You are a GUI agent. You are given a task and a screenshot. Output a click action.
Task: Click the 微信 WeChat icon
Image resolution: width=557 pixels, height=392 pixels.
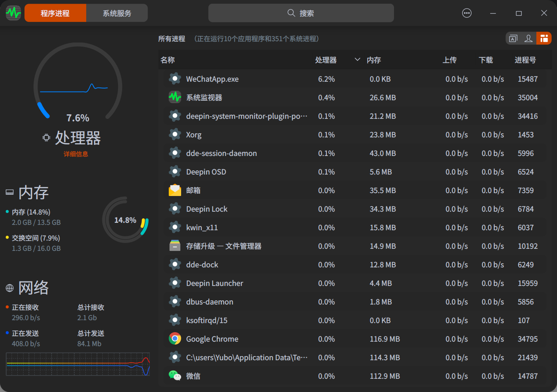[x=175, y=376]
